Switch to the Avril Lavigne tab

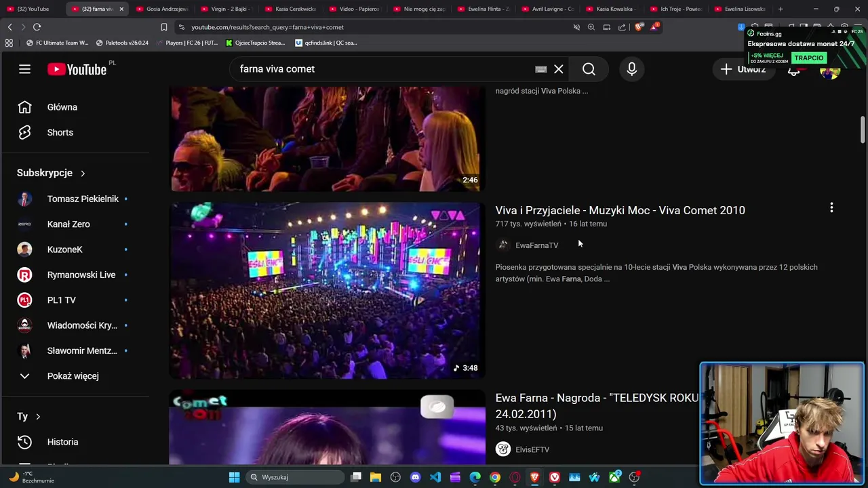pyautogui.click(x=547, y=9)
